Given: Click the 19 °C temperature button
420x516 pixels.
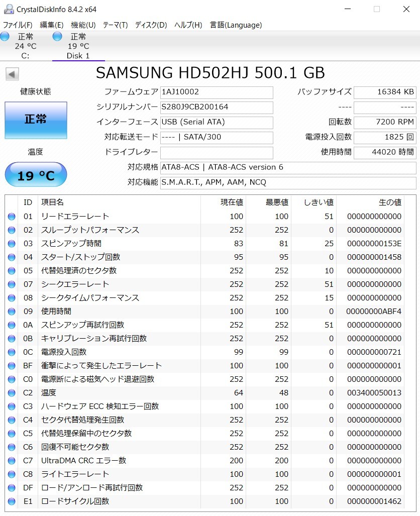Looking at the screenshot, I should pos(36,175).
